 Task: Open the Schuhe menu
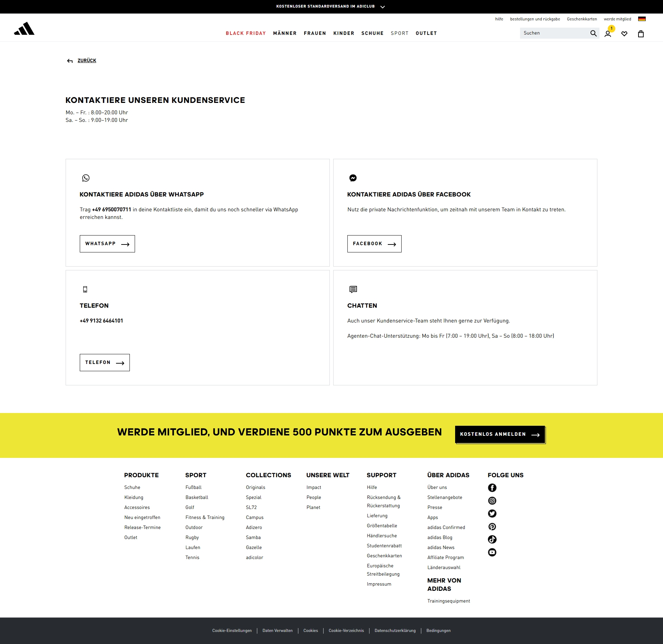[x=373, y=33]
